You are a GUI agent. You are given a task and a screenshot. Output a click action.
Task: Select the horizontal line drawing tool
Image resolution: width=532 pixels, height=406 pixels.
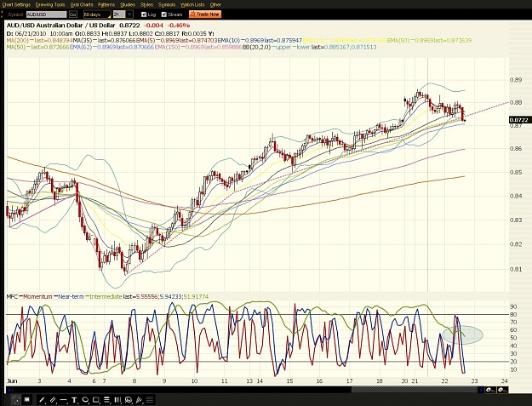64,400
